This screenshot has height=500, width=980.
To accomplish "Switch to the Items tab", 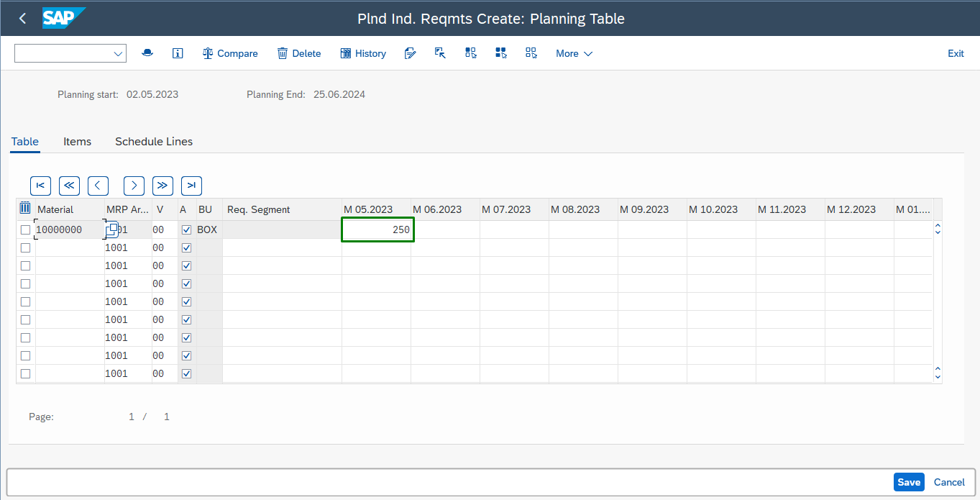I will coord(77,142).
